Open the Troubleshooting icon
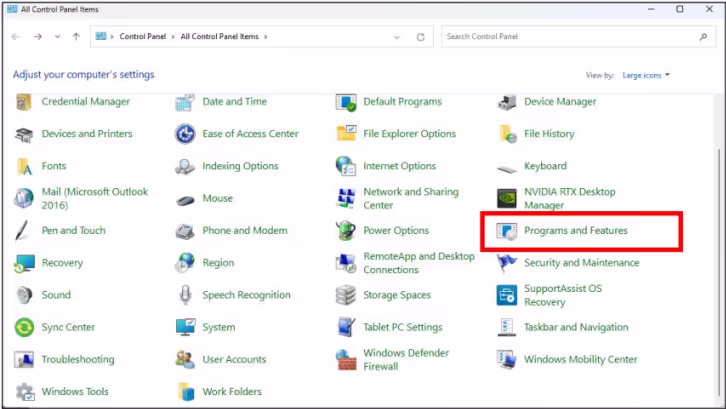This screenshot has height=409, width=726. pyautogui.click(x=24, y=359)
